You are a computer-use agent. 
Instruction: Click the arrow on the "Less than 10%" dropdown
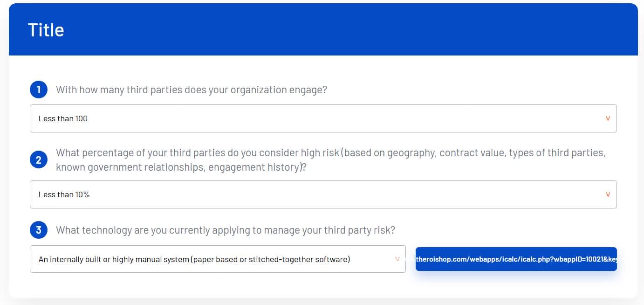click(x=608, y=194)
